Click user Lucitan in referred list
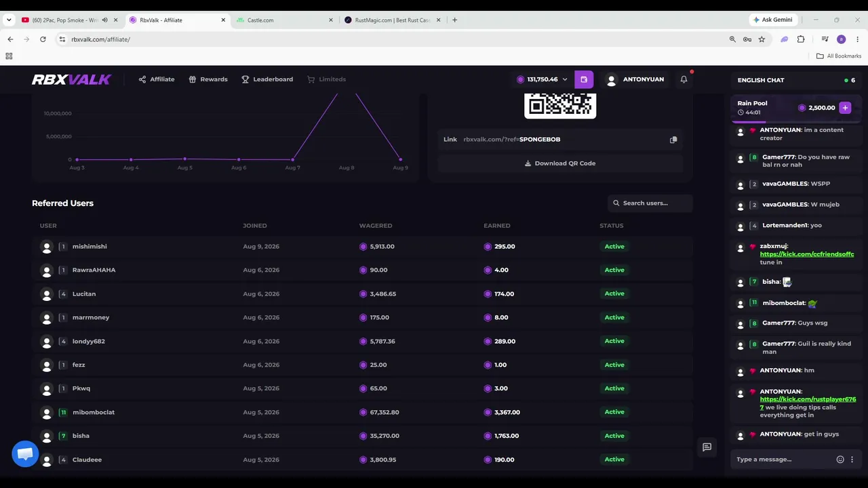Image resolution: width=868 pixels, height=488 pixels. tap(84, 294)
